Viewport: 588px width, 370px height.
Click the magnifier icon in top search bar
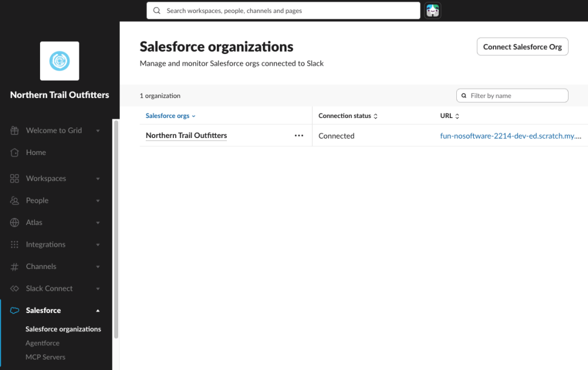tap(157, 11)
